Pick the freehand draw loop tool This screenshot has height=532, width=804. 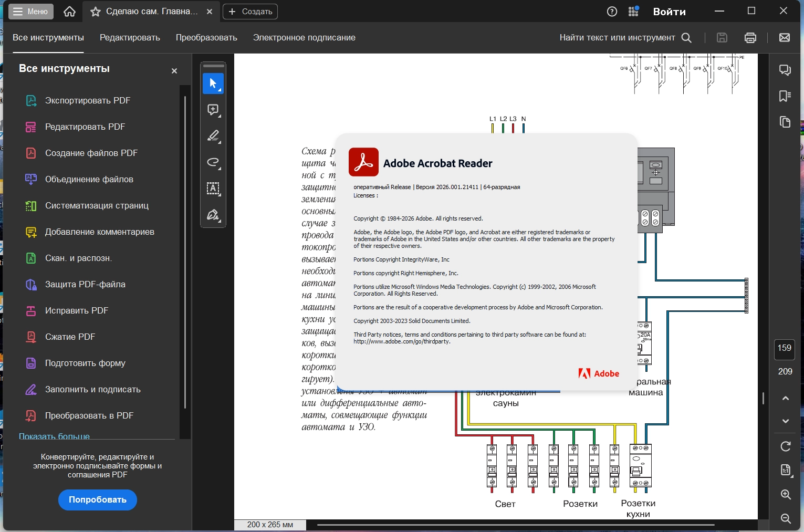click(213, 162)
